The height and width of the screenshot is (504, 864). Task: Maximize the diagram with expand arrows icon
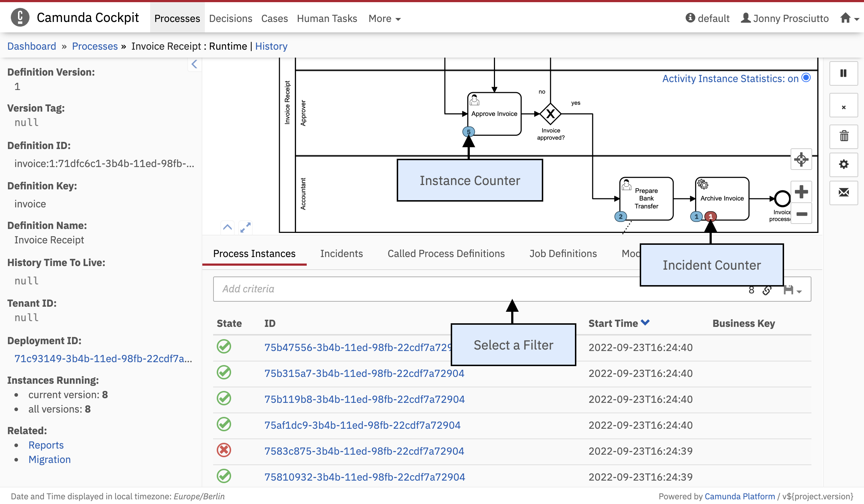(246, 228)
